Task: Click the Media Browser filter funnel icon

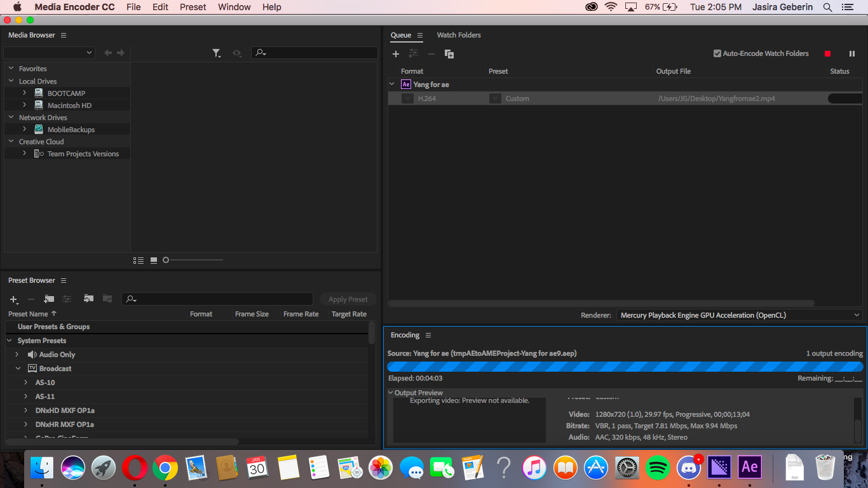Action: [217, 53]
